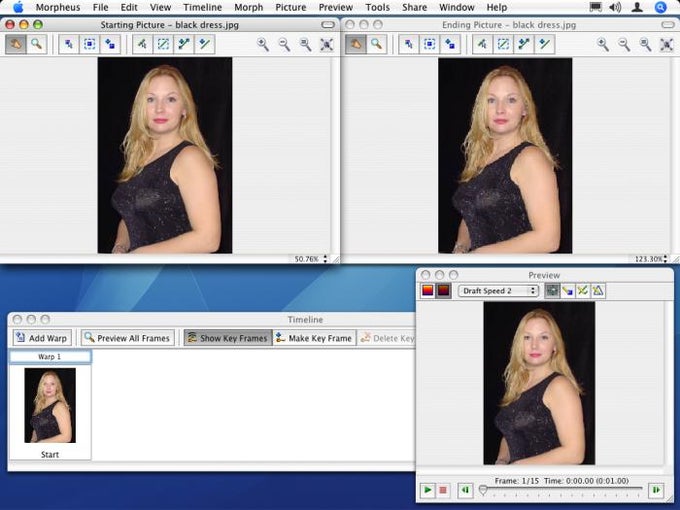Click the blue dashed-rectangle select tool in Starting Picture
680x510 pixels.
(90, 44)
